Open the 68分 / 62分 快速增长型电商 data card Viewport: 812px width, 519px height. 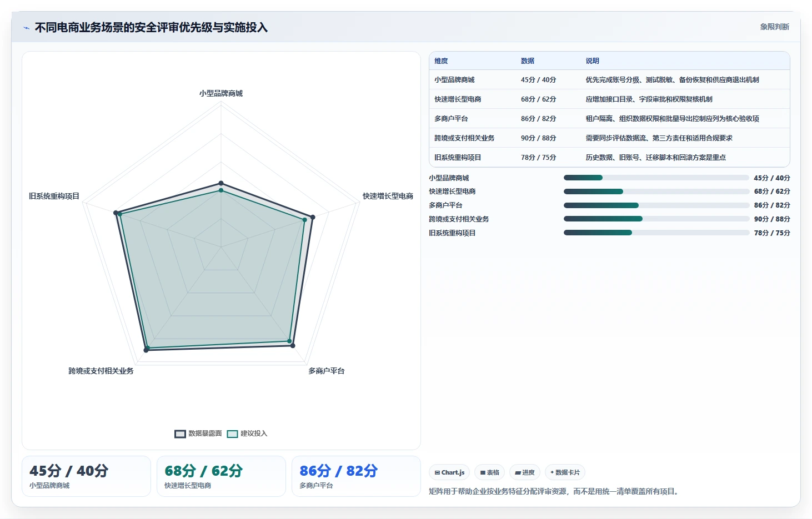[221, 476]
